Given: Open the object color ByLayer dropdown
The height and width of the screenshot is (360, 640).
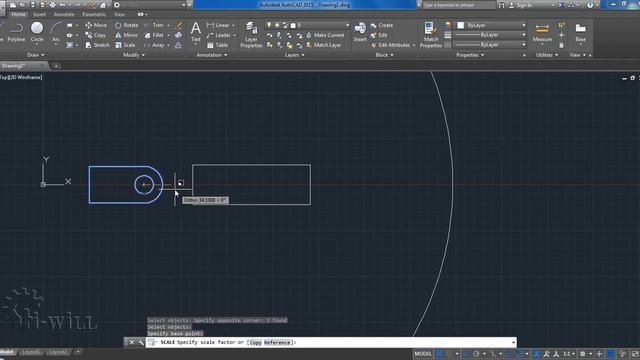Looking at the screenshot, I should tap(491, 25).
